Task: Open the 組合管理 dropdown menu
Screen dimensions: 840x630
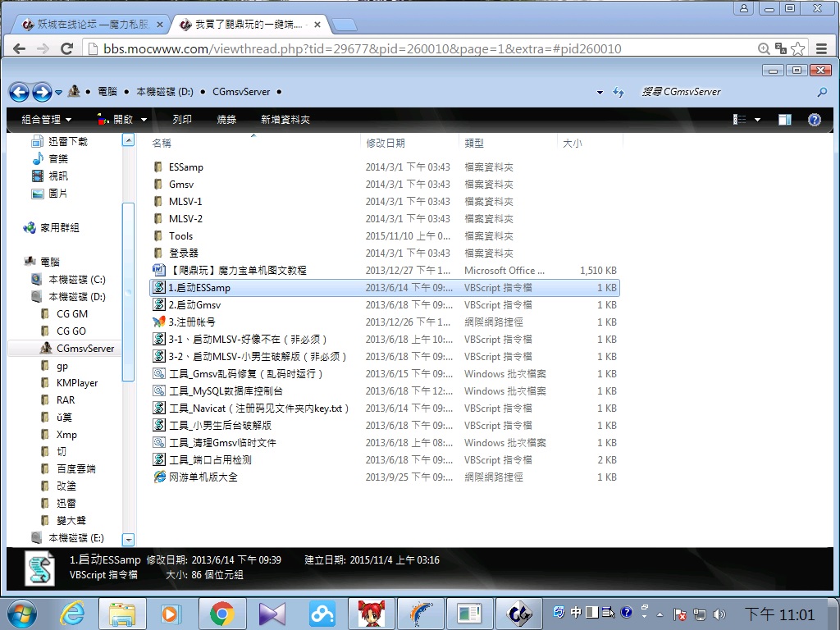Action: tap(46, 120)
